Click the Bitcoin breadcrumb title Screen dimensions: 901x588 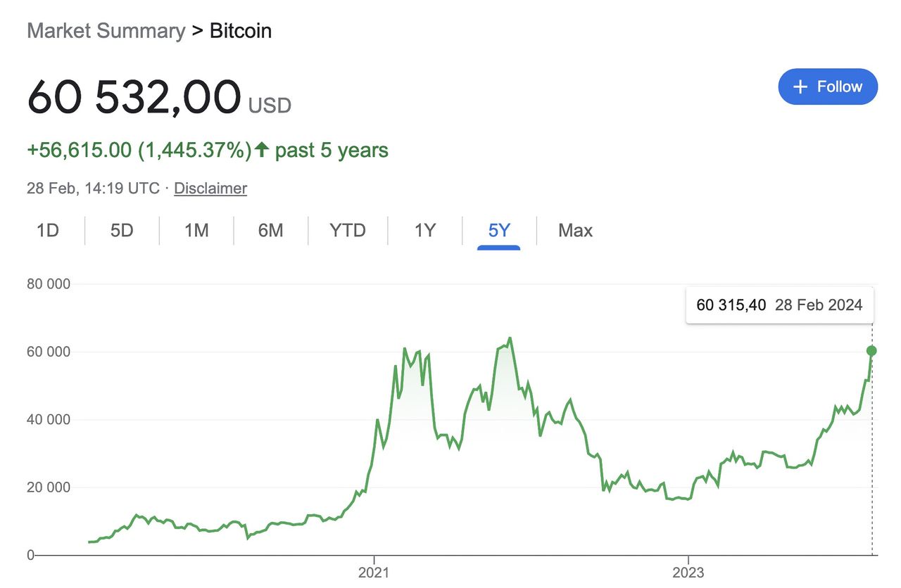point(241,31)
